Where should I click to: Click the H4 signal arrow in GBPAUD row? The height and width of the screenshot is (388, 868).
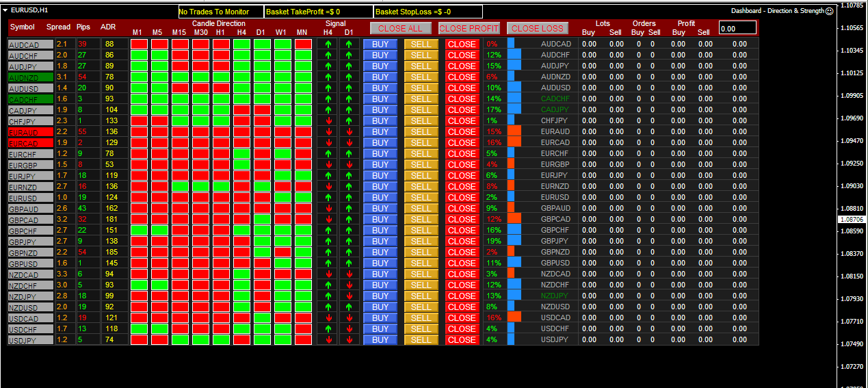(328, 208)
